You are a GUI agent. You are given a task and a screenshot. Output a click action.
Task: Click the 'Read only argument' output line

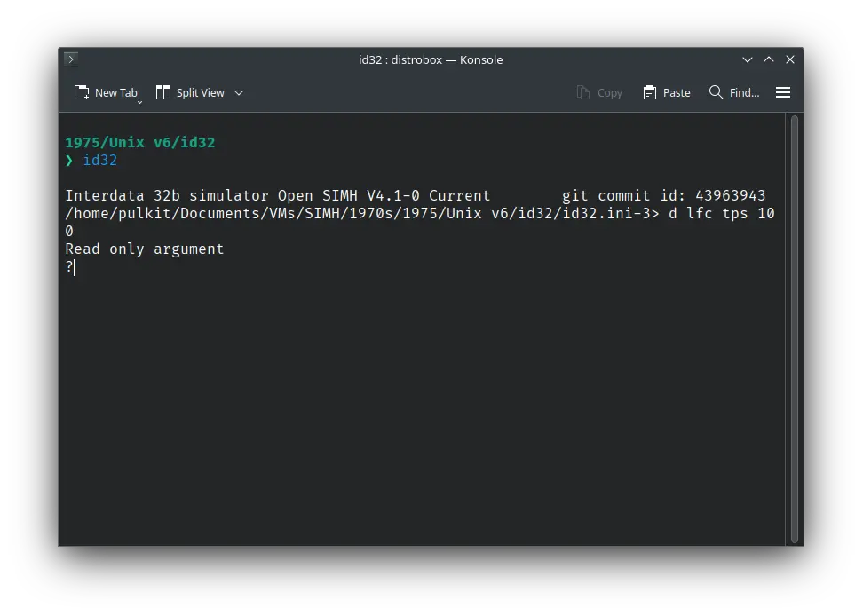144,249
